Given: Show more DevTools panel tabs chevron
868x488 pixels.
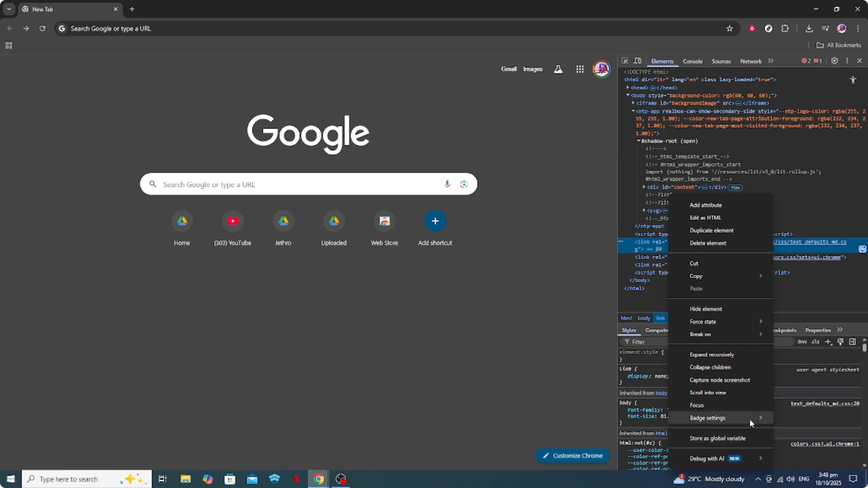Looking at the screenshot, I should 771,61.
